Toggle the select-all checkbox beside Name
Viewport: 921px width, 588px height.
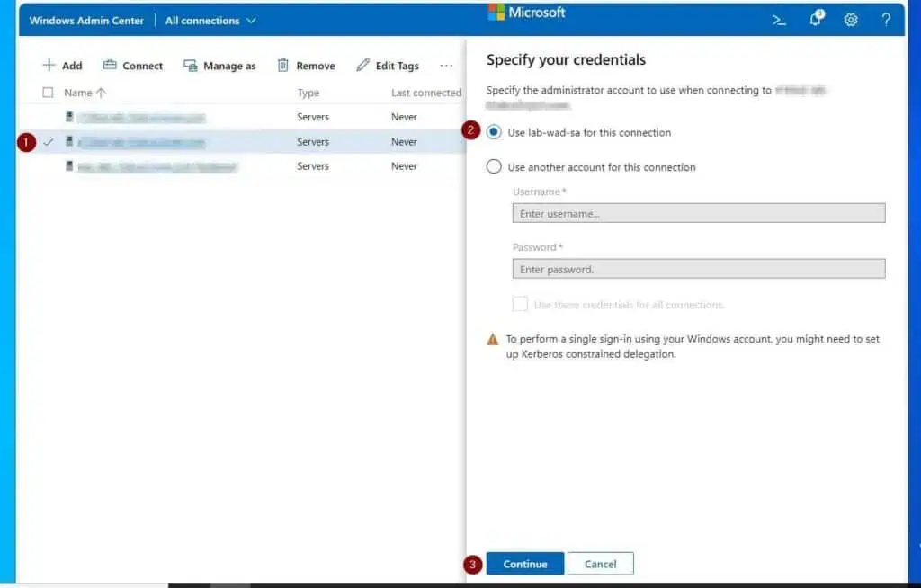(49, 93)
